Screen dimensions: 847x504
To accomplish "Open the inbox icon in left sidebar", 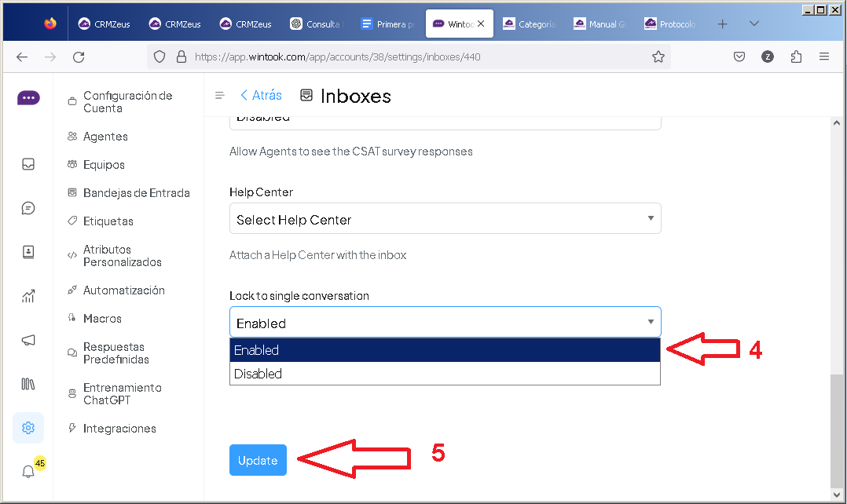I will click(28, 164).
